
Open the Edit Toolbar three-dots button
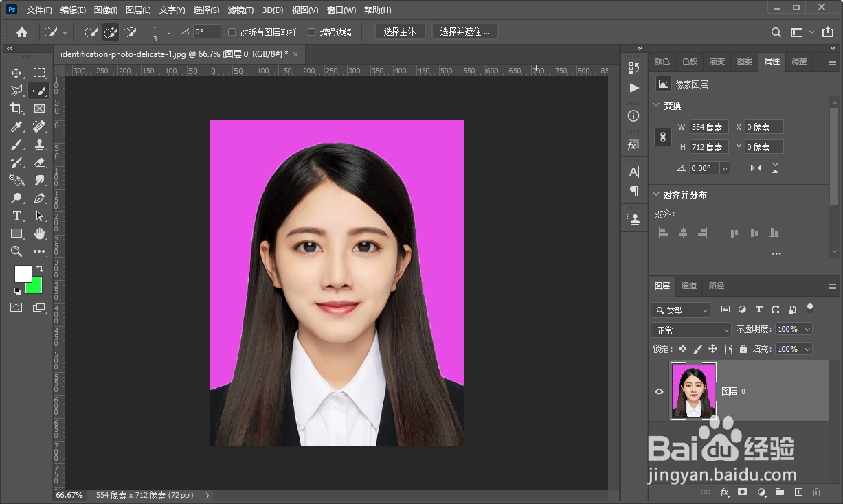click(39, 251)
